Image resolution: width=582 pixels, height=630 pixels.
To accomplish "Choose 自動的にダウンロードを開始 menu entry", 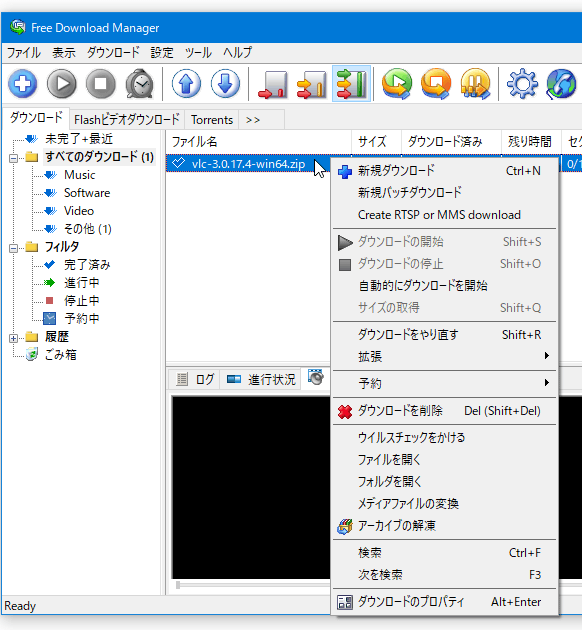I will coord(445,286).
